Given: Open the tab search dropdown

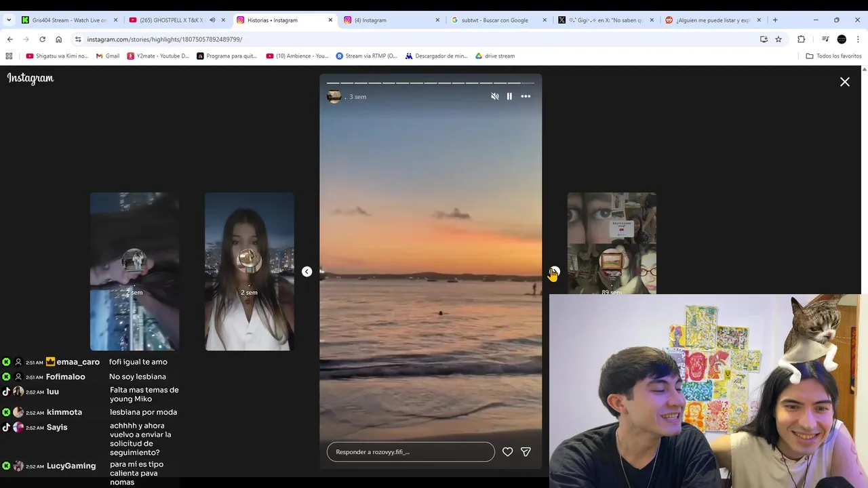Looking at the screenshot, I should [9, 20].
